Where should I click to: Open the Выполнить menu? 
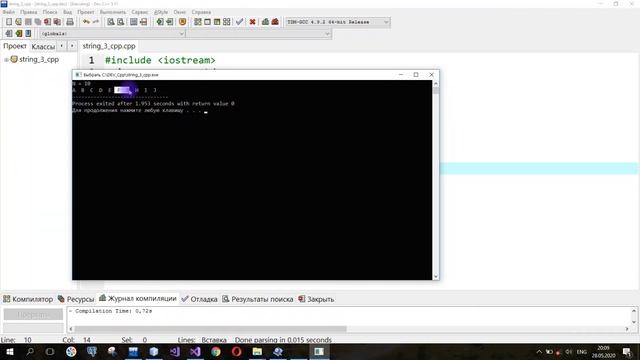coord(113,12)
